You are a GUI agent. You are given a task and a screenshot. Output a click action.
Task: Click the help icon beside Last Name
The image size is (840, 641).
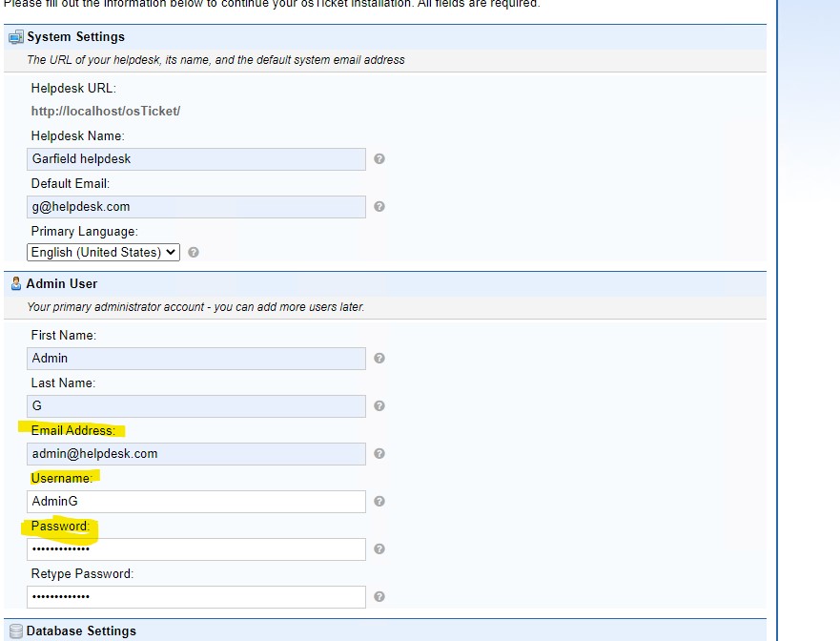click(x=379, y=405)
